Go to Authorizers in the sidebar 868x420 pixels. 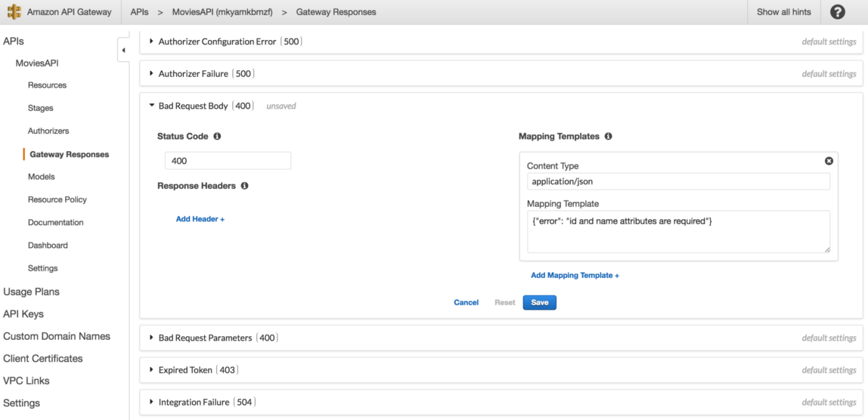[49, 131]
